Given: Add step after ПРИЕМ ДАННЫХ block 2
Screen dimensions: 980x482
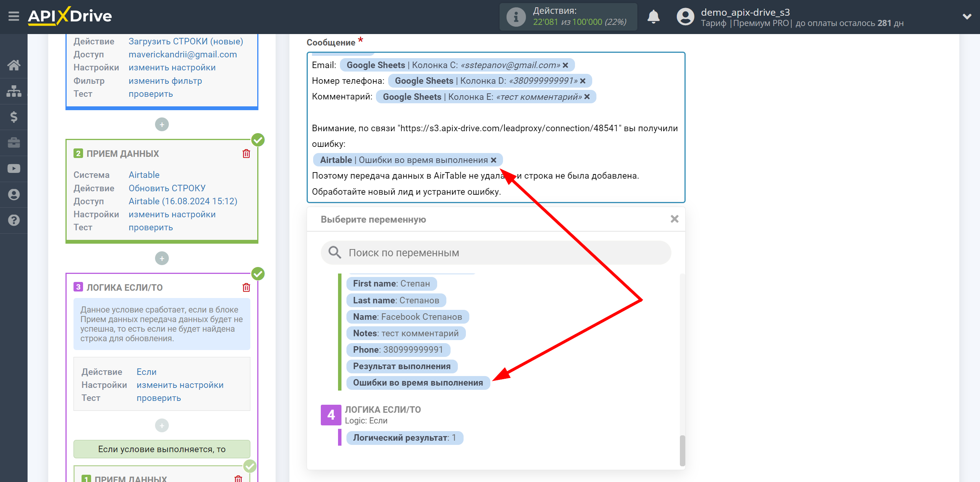Looking at the screenshot, I should (x=162, y=258).
